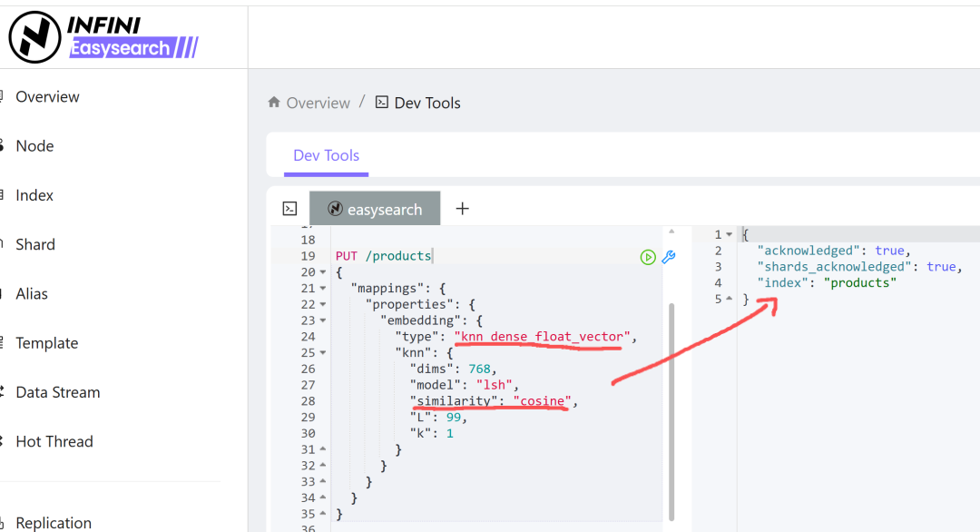980x532 pixels.
Task: Open Data Stream in the sidebar
Action: pyautogui.click(x=57, y=392)
